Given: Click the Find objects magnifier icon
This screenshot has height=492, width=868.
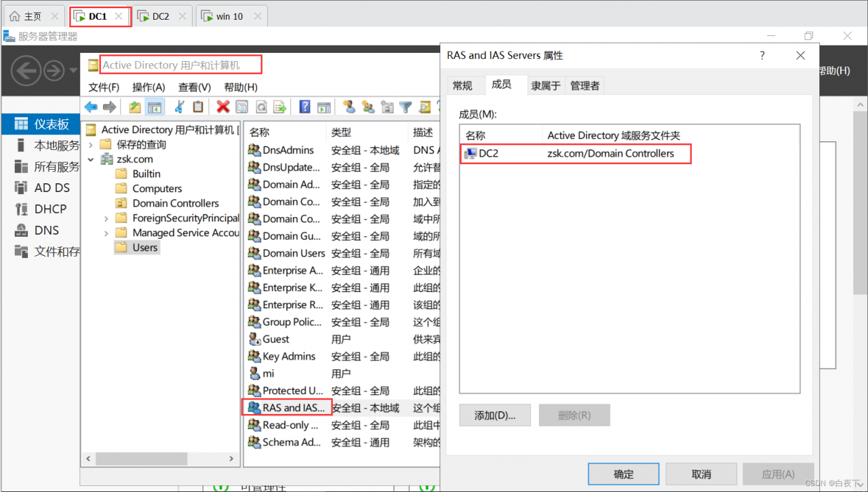Looking at the screenshot, I should [425, 107].
